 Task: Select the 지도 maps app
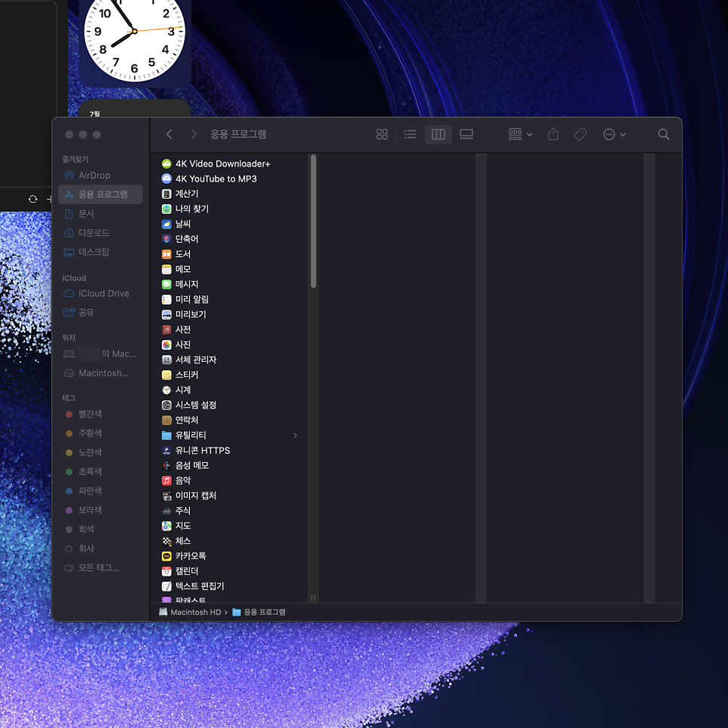(229, 526)
